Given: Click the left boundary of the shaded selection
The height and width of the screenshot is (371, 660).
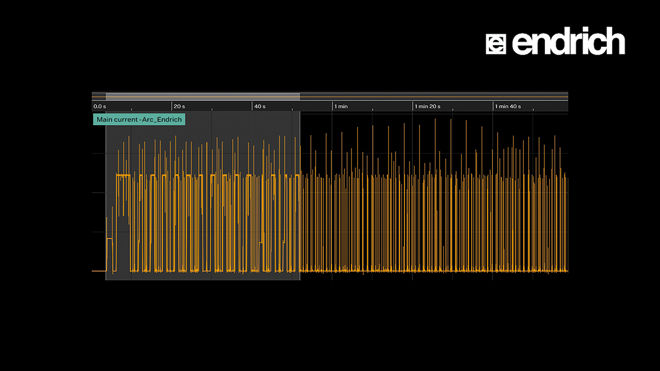Looking at the screenshot, I should pos(105,196).
